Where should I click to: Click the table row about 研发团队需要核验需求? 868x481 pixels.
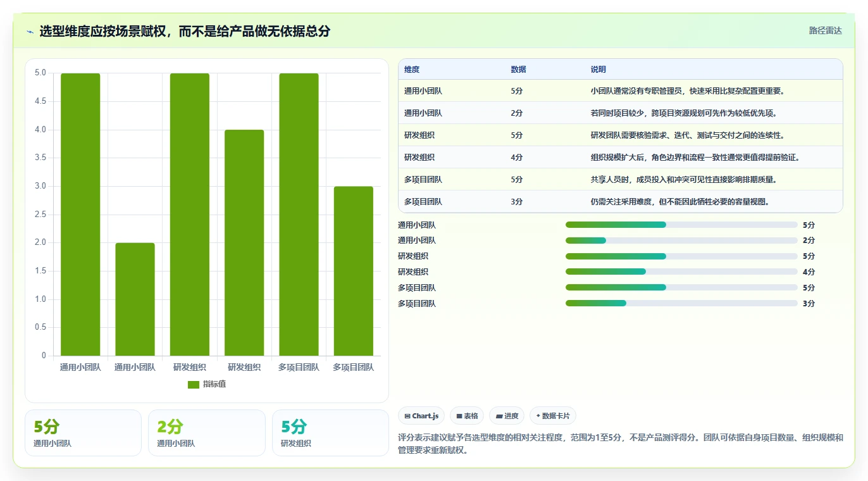coord(621,135)
